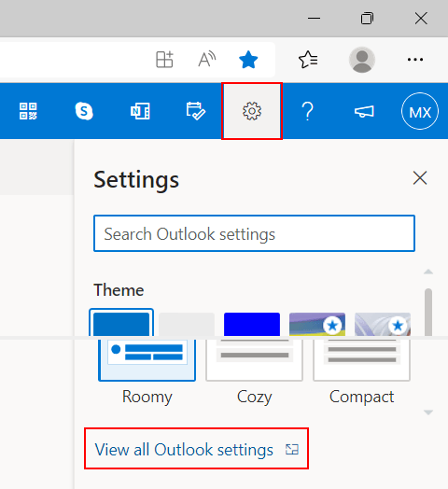Open the QR code tiles icon
Screen dimensions: 448x489
(28, 111)
